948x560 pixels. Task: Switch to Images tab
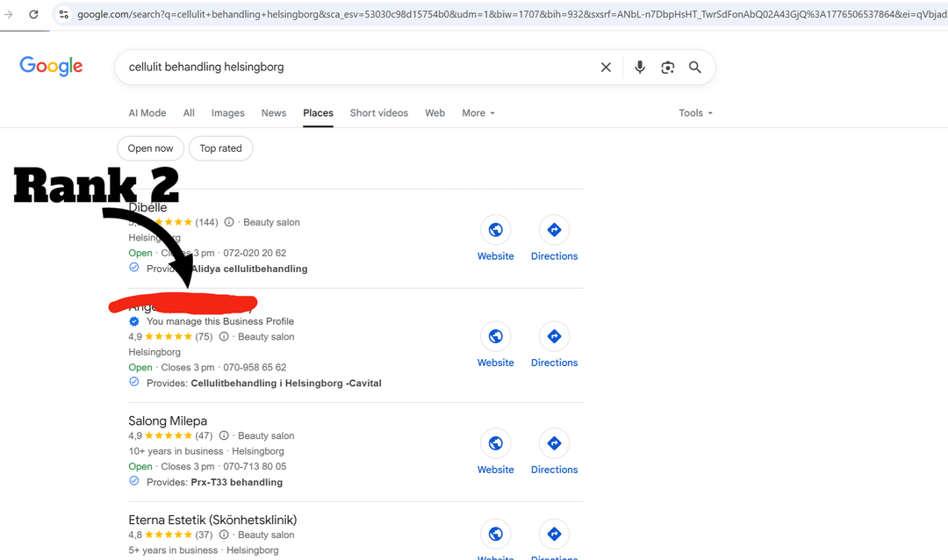coord(228,113)
